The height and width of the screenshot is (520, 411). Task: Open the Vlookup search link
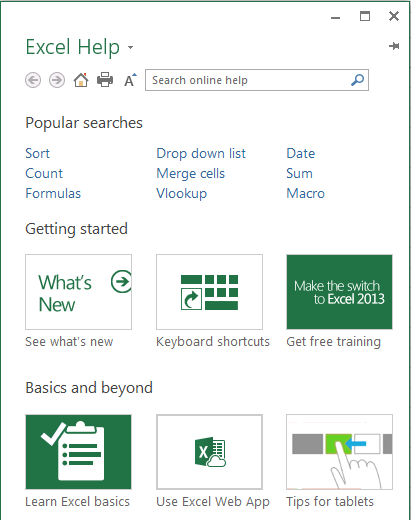coord(182,193)
